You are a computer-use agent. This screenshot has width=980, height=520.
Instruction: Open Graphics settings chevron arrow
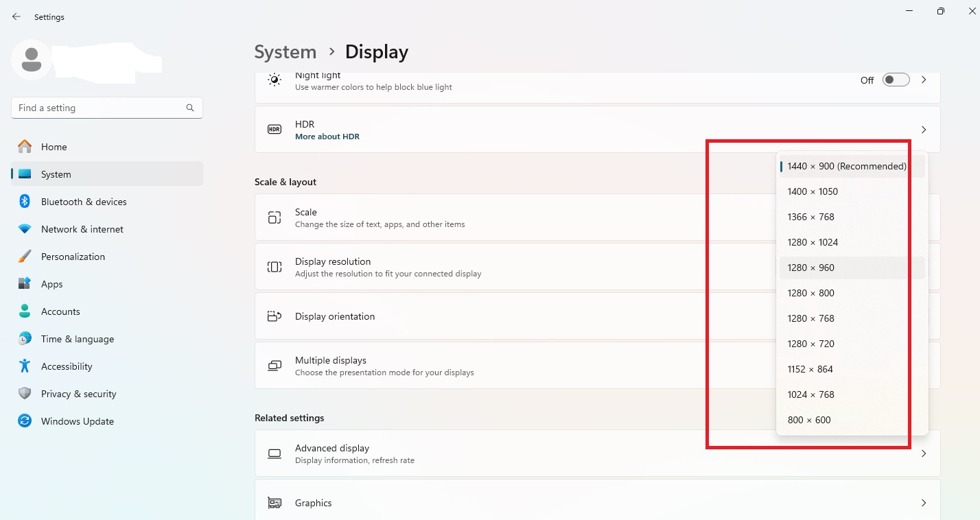[x=924, y=503]
